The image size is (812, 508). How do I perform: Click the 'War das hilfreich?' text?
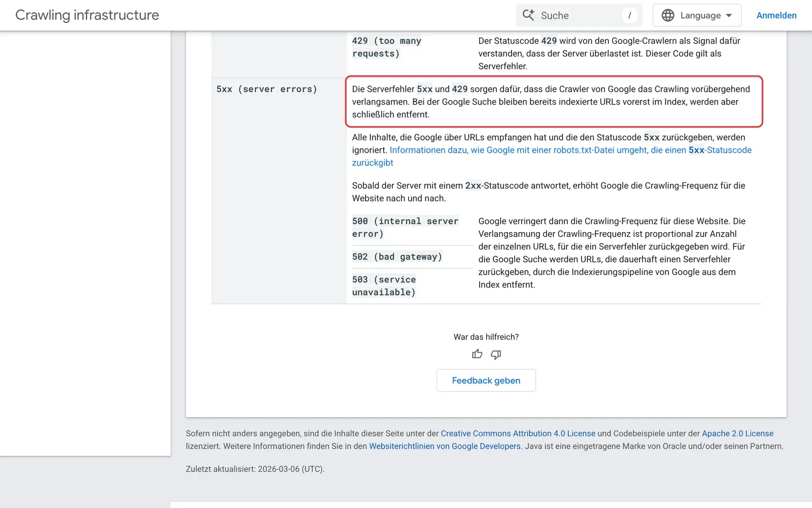tap(486, 337)
